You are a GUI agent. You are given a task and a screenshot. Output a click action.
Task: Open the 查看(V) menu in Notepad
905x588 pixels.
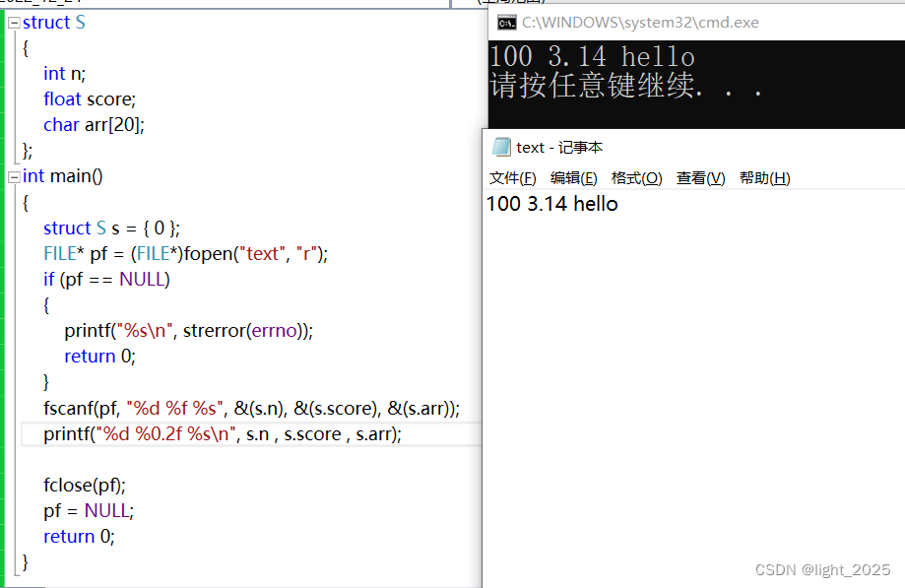click(x=701, y=178)
